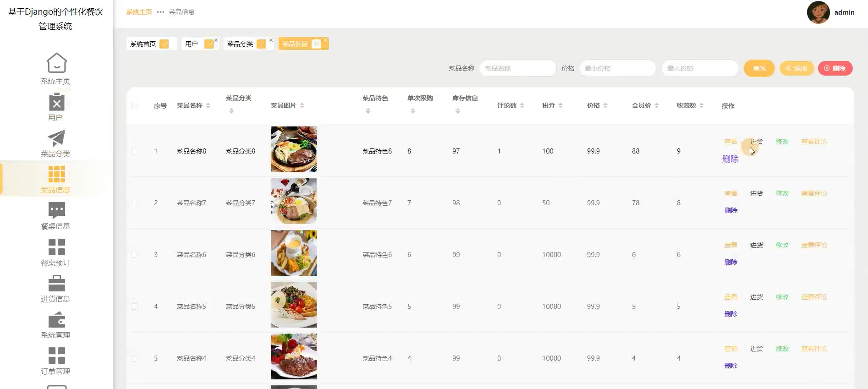Click the red 删除 toolbar button
The width and height of the screenshot is (868, 389).
coord(835,68)
